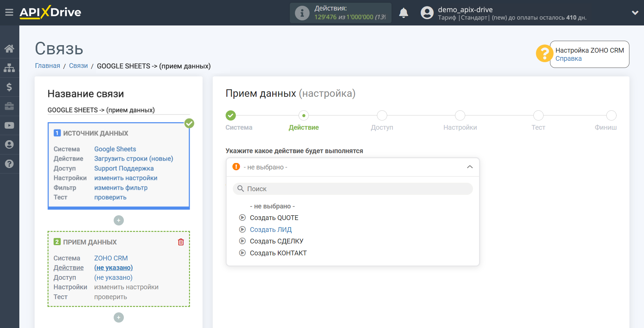Select Создать КОНТАКТ option
644x328 pixels.
[278, 253]
